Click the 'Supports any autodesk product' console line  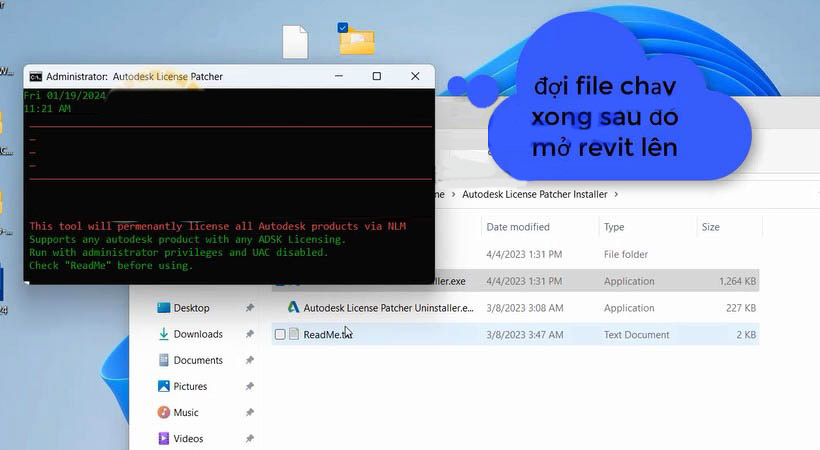click(x=187, y=239)
